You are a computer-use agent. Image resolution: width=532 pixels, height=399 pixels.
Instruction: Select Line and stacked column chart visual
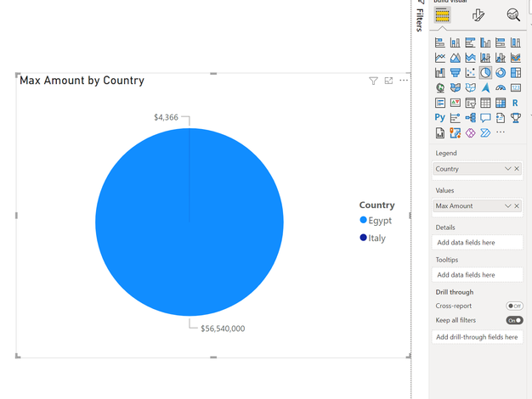(x=485, y=58)
